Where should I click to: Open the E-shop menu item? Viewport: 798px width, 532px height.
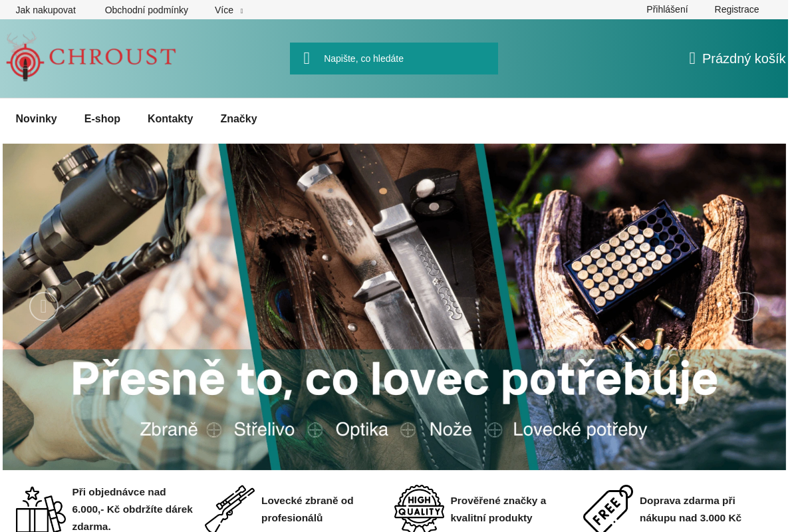pyautogui.click(x=102, y=119)
